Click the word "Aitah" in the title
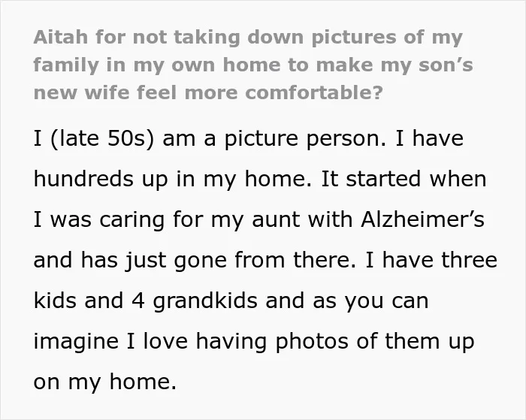The image size is (526, 420). (61, 37)
